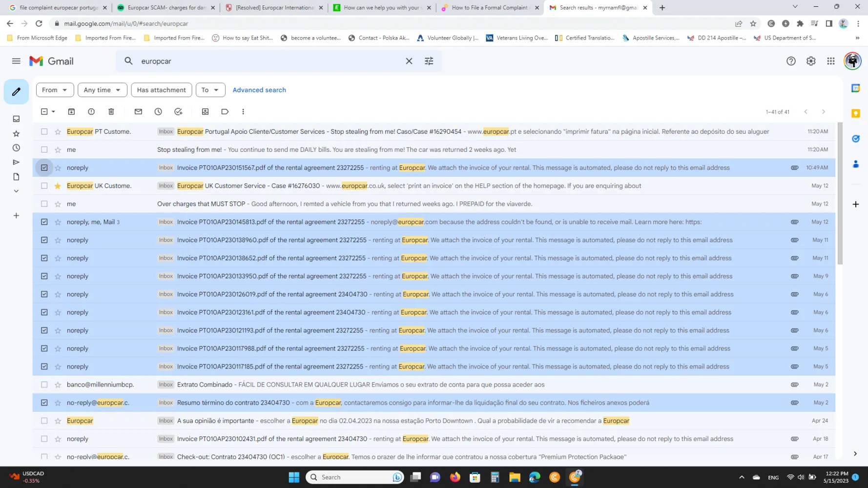Open the Gmail main menu hamburger
The height and width of the screenshot is (488, 868).
click(x=16, y=61)
